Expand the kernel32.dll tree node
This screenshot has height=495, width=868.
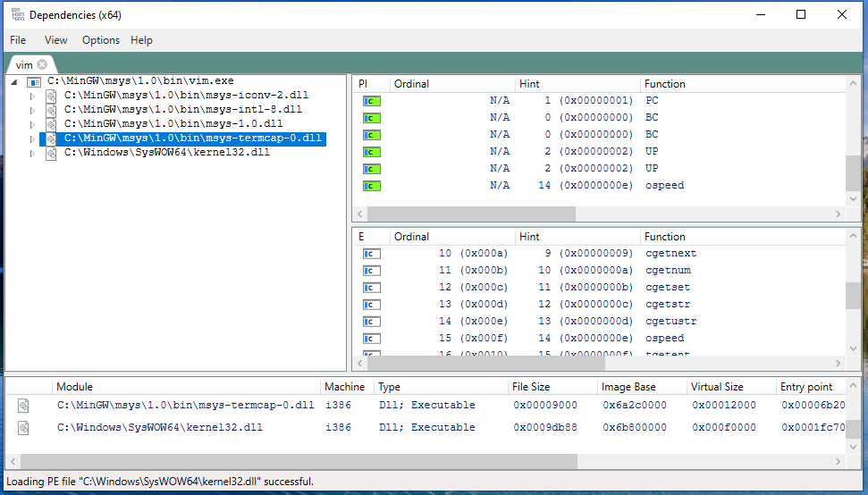(x=33, y=153)
